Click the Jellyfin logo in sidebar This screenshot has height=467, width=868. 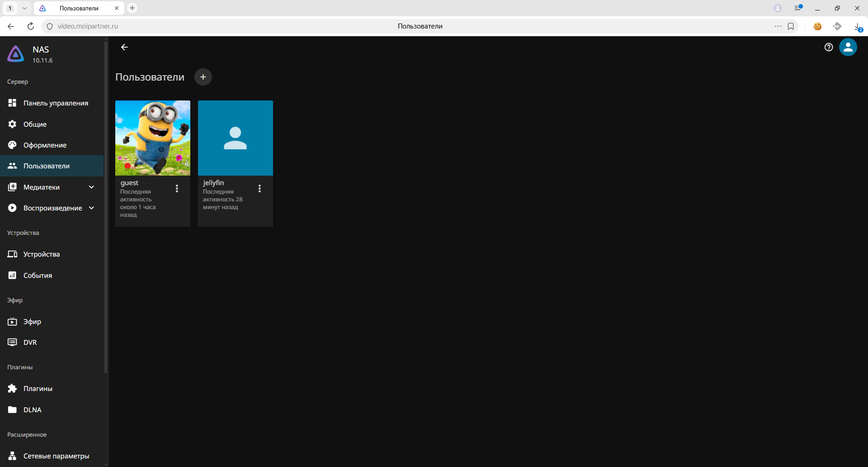(x=16, y=54)
